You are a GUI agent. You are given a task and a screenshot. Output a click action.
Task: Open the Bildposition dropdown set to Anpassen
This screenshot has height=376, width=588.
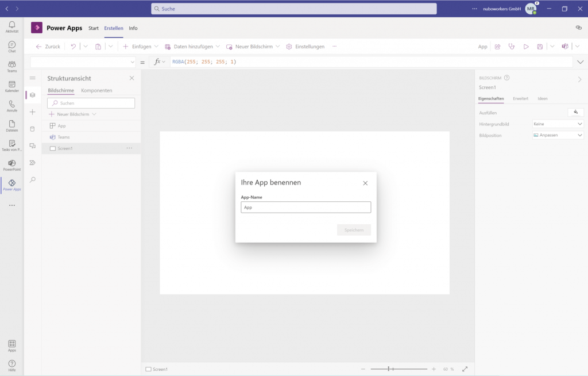[x=558, y=135]
